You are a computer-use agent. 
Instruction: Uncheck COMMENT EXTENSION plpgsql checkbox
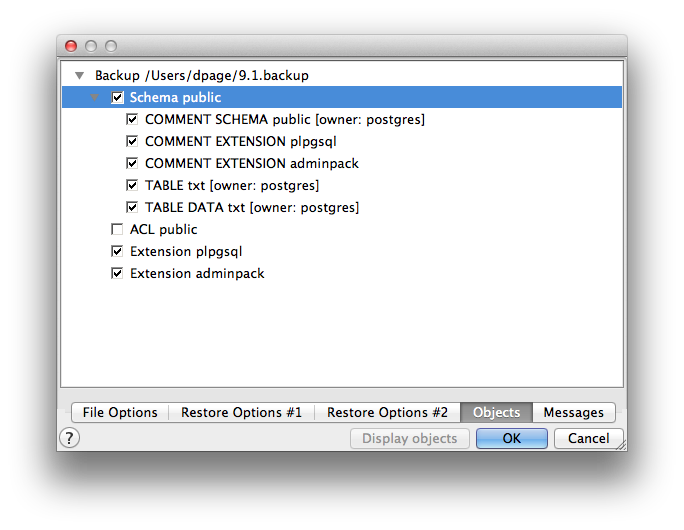pos(133,142)
